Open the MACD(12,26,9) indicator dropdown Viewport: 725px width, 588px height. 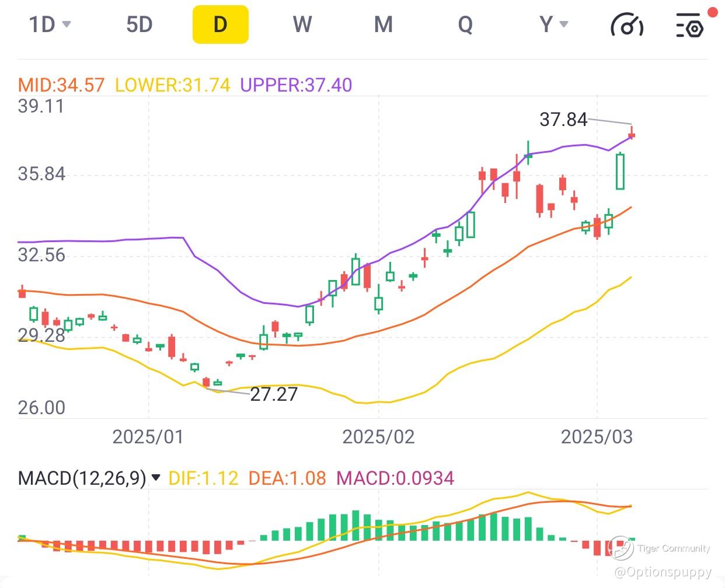click(x=156, y=478)
